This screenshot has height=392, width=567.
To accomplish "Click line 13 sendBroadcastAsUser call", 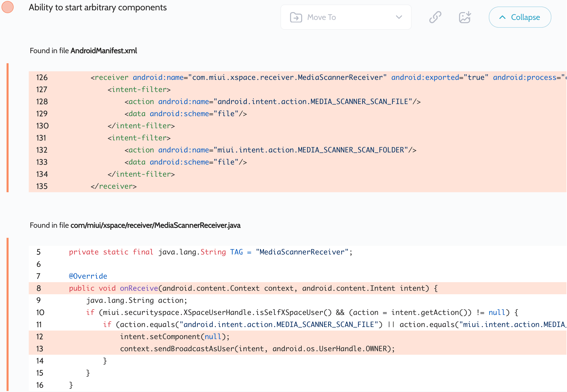I will [x=257, y=349].
